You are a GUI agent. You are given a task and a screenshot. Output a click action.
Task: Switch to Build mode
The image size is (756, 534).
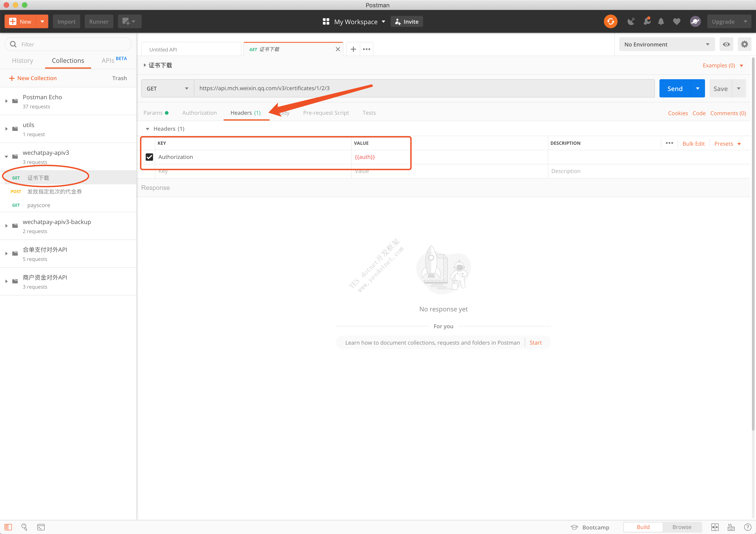[x=643, y=527]
